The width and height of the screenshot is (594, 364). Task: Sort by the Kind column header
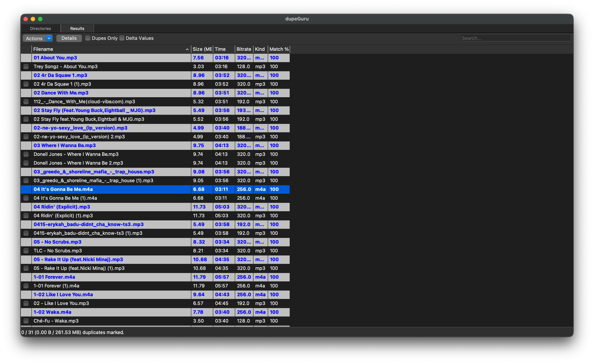260,49
